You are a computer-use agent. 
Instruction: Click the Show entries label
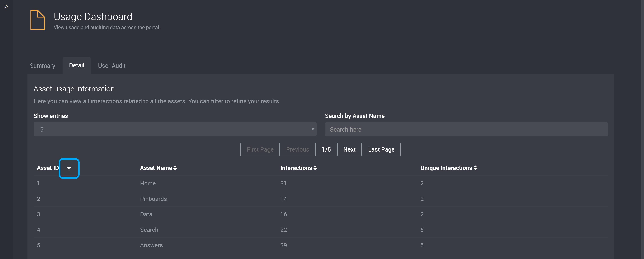(x=50, y=116)
